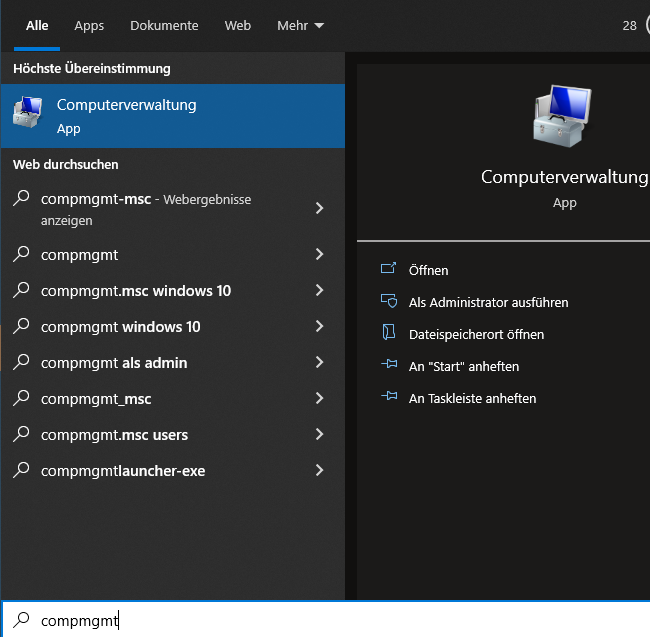The image size is (650, 637).
Task: Switch to the Alle tab
Action: [x=37, y=26]
